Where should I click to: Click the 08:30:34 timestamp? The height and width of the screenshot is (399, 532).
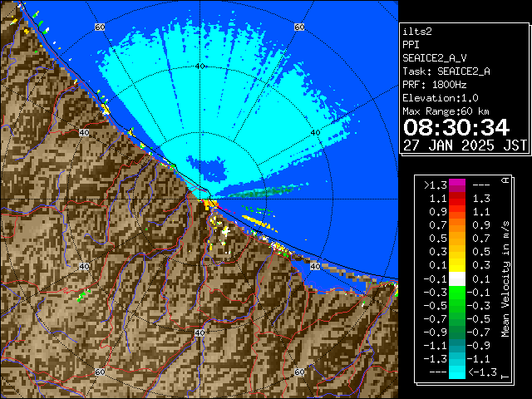[456, 127]
